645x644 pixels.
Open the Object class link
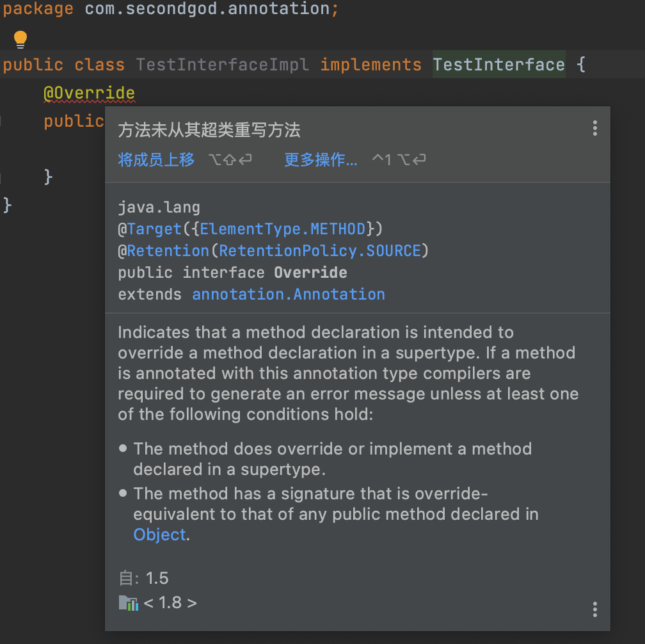[x=159, y=535]
